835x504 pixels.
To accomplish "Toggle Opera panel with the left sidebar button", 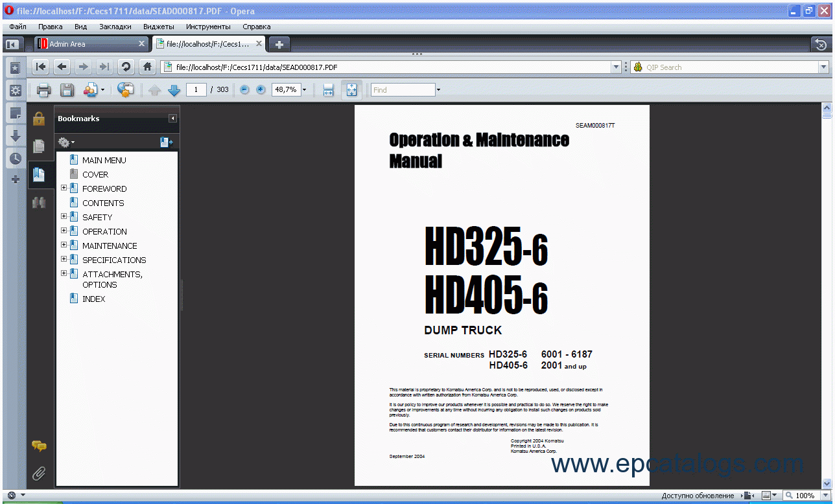I will coord(12,44).
